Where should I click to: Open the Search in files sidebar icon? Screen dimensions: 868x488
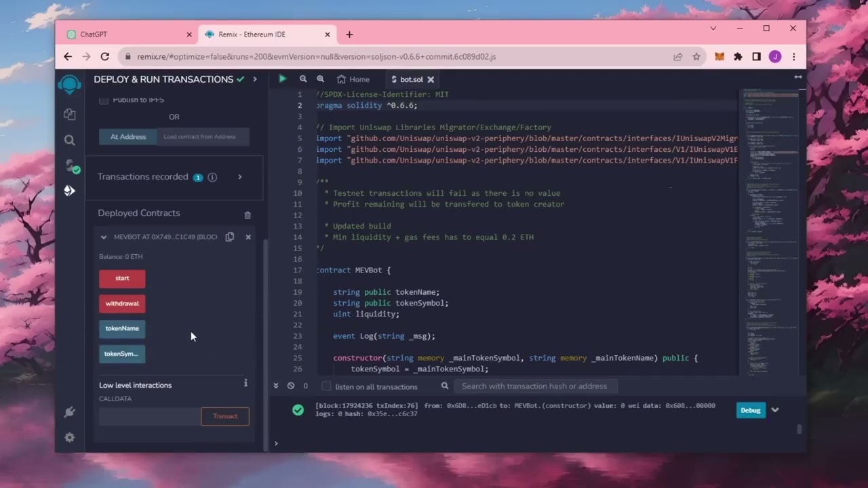69,140
